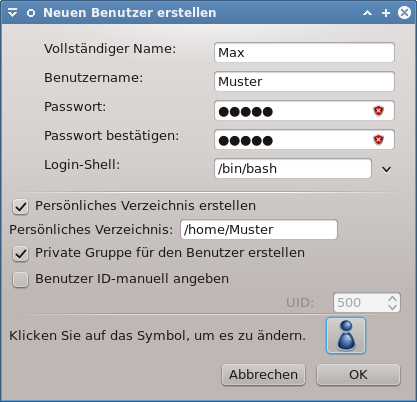Viewport: 417px width, 402px height.
Task: Click the sticky circle icon in title bar
Action: tap(31, 13)
